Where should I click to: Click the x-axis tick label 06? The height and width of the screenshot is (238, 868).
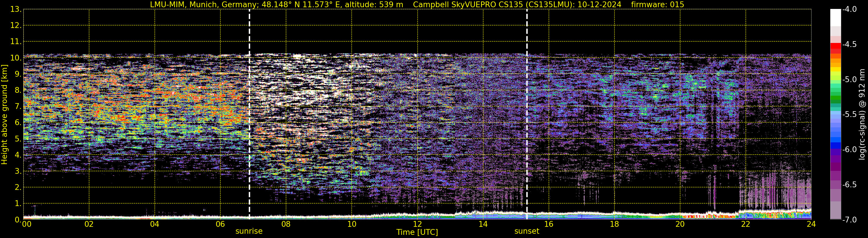[220, 224]
